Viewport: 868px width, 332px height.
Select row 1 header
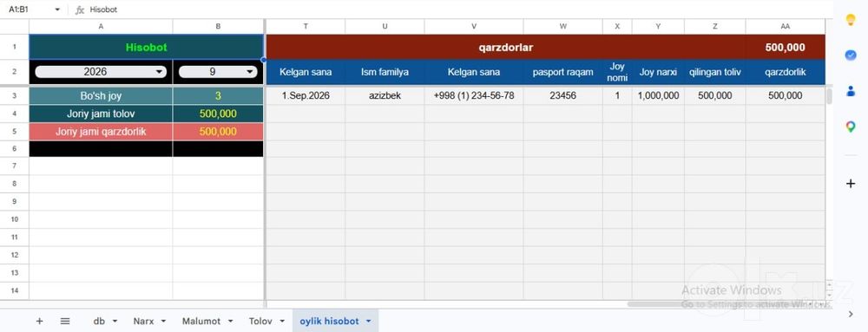[x=15, y=47]
